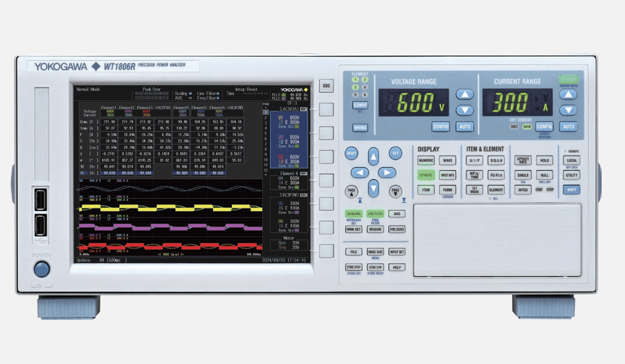Enable voltage range AUTO
The image size is (625, 364).
click(x=465, y=127)
